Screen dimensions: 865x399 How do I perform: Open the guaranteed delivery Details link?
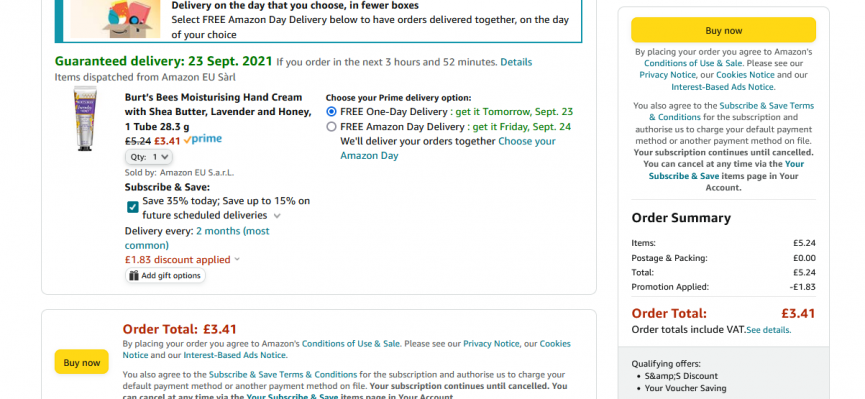[x=516, y=62]
